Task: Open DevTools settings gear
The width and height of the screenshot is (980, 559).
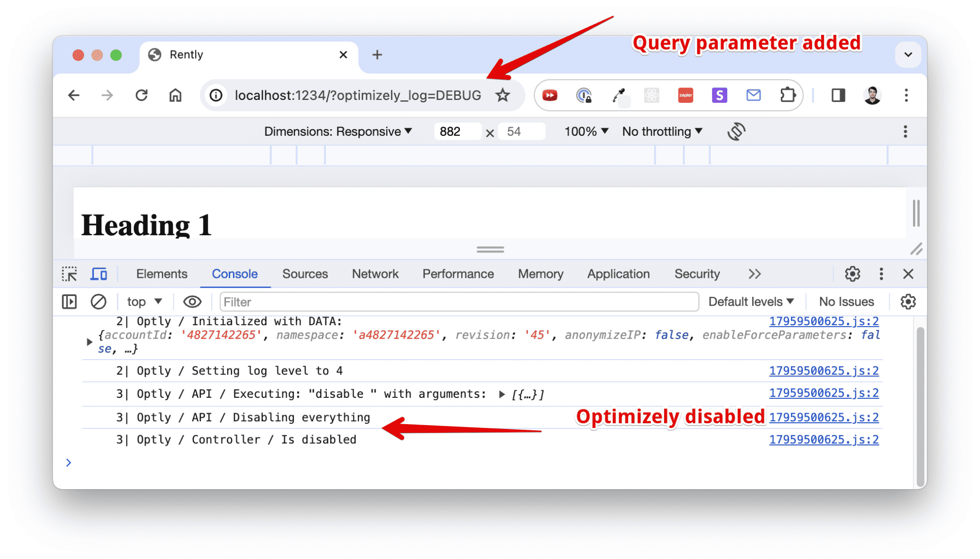Action: click(852, 274)
